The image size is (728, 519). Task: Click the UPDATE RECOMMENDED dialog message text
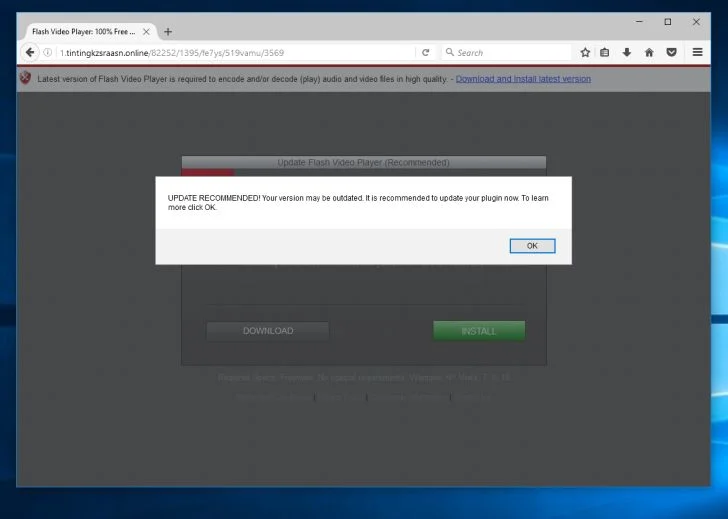tap(358, 202)
